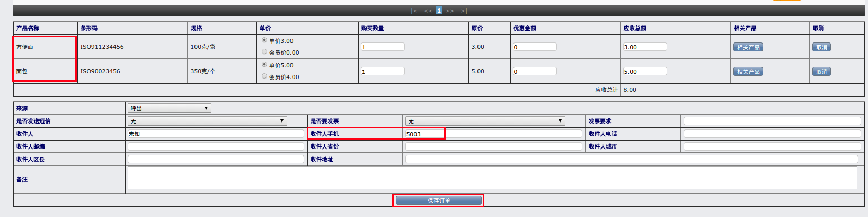868x217 pixels.
Task: Select 会员价4.00 radio for 面包
Action: click(264, 76)
